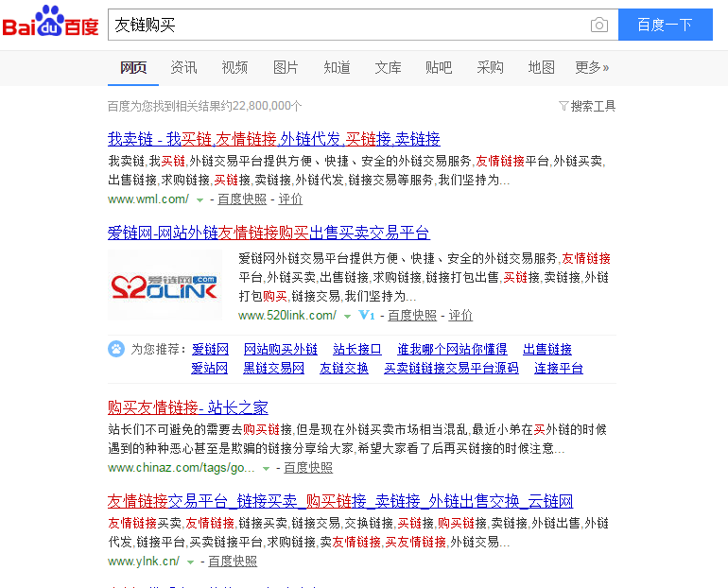
Task: Click recommended link 站长接口
Action: tap(357, 349)
